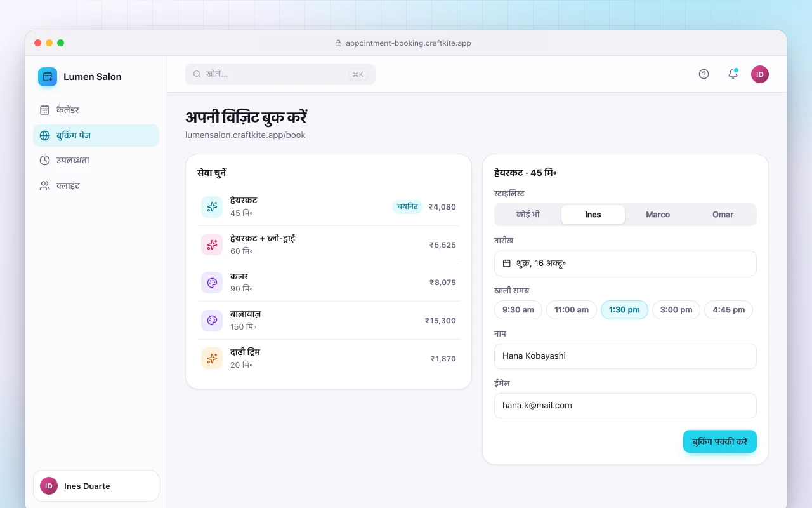Select the हेयरकट + ब्लो-ड्राई service row
This screenshot has height=508, width=812.
[x=329, y=244]
